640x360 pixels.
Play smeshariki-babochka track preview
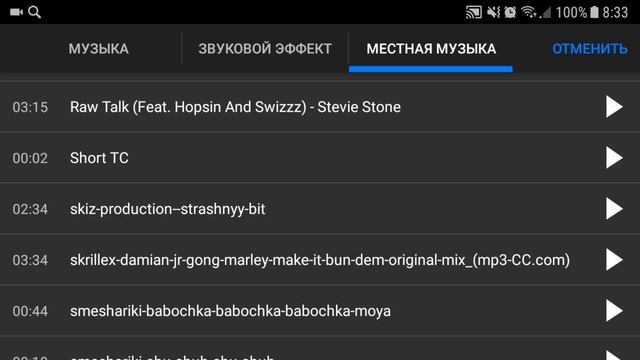(614, 311)
